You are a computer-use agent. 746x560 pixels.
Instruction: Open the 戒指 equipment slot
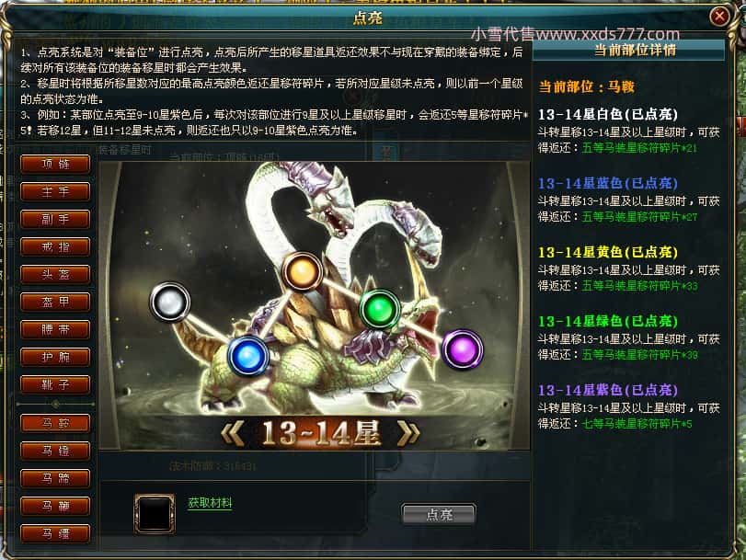[x=55, y=247]
